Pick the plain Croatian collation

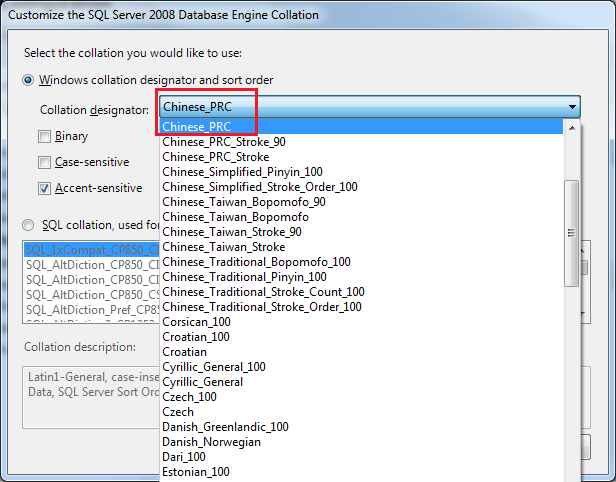click(361, 352)
